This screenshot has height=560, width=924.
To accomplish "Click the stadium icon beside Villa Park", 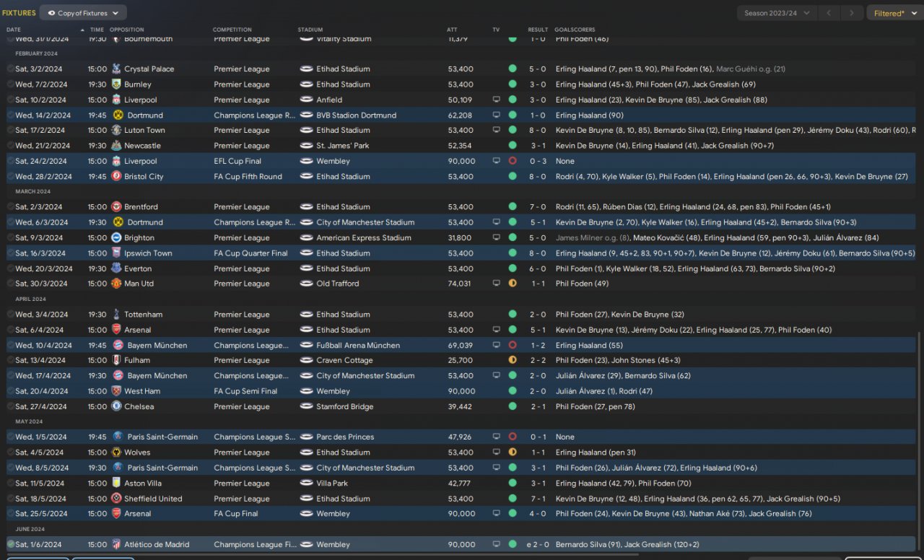I will click(x=306, y=484).
